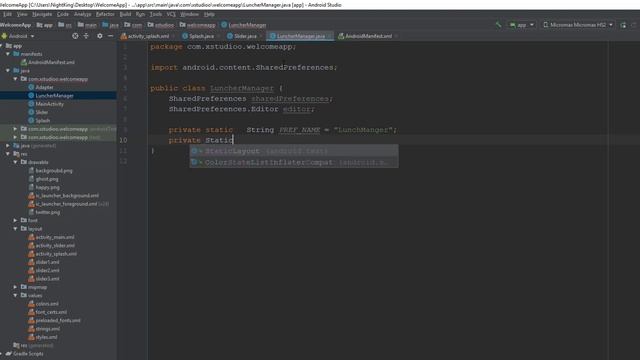Image resolution: width=640 pixels, height=360 pixels.
Task: Select styles.xml in values folder
Action: [x=43, y=337]
